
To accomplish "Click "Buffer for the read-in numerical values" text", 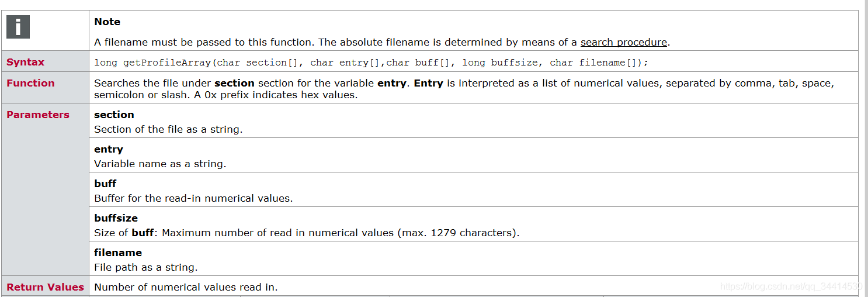I will click(193, 198).
